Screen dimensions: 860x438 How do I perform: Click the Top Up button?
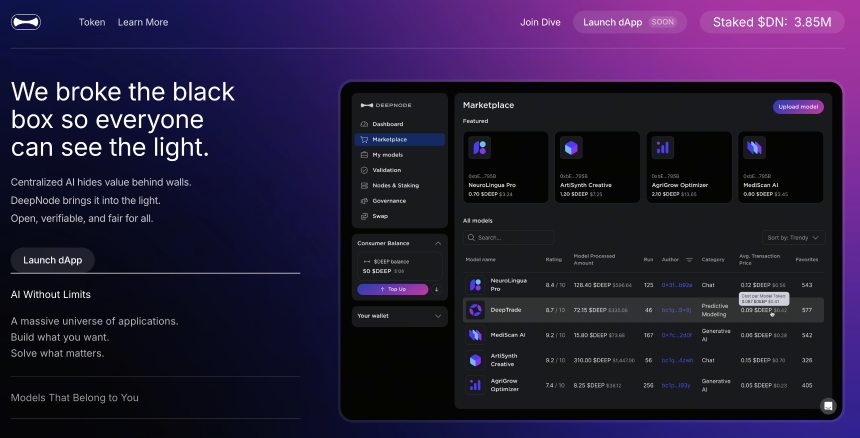tap(393, 289)
